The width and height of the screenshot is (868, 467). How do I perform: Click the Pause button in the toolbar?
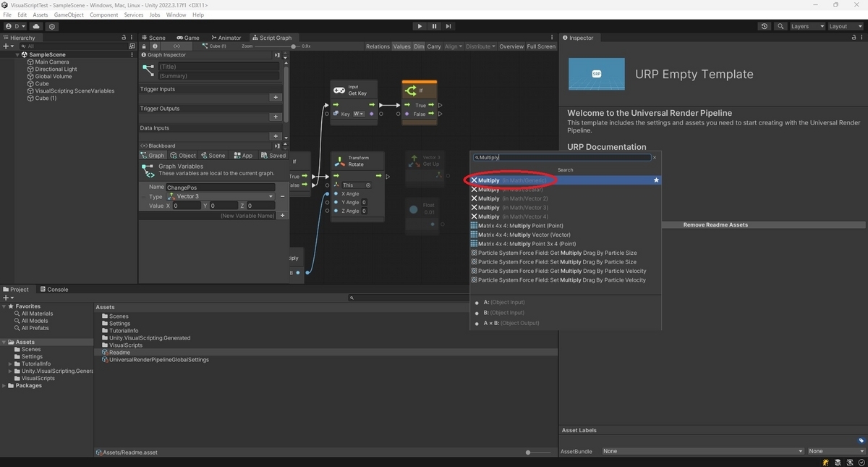point(434,26)
